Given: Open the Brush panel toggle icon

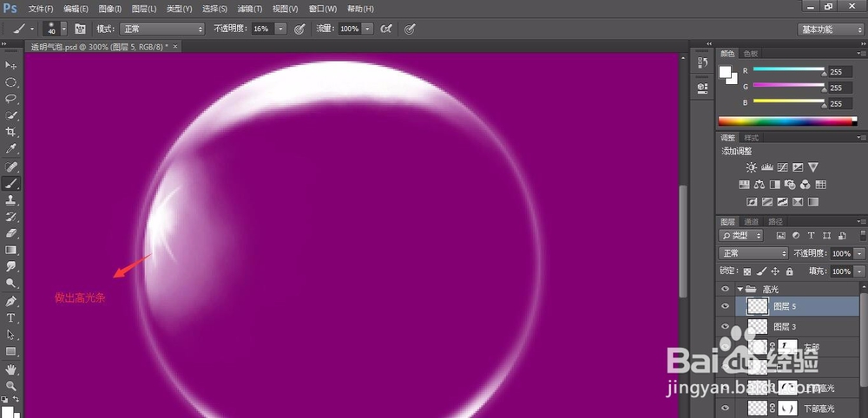Looking at the screenshot, I should [80, 29].
